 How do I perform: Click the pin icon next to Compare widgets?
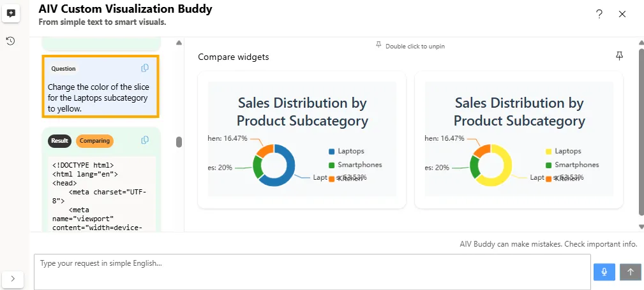coord(618,56)
